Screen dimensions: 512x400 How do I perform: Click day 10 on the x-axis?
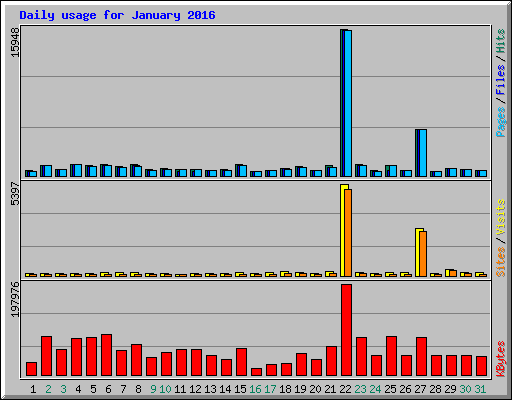tap(165, 389)
